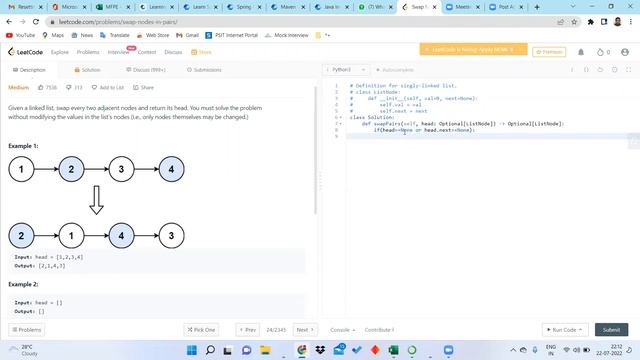Switch to the Discuss (999+) tab
Screen dimensions: 640x360
coord(146,70)
